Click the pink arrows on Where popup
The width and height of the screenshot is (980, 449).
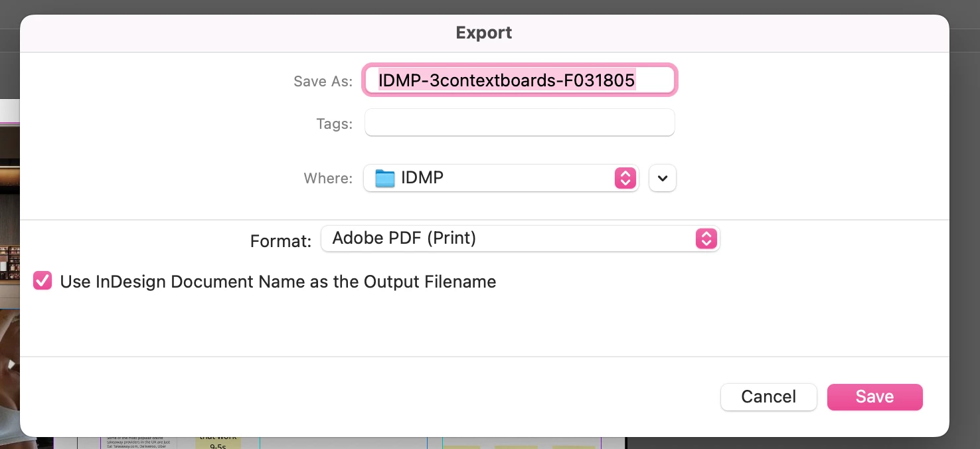[x=625, y=178]
